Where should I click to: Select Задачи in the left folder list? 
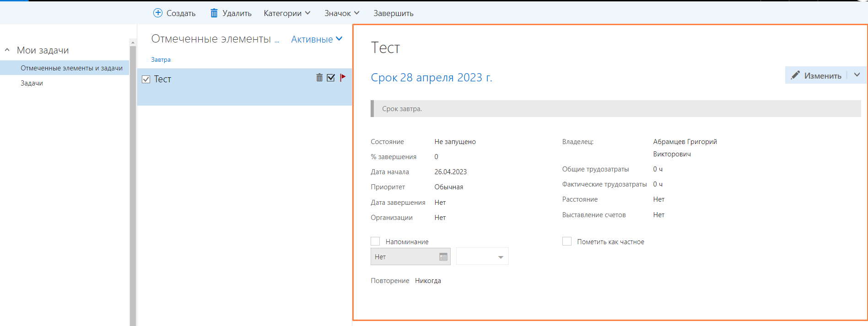[32, 83]
